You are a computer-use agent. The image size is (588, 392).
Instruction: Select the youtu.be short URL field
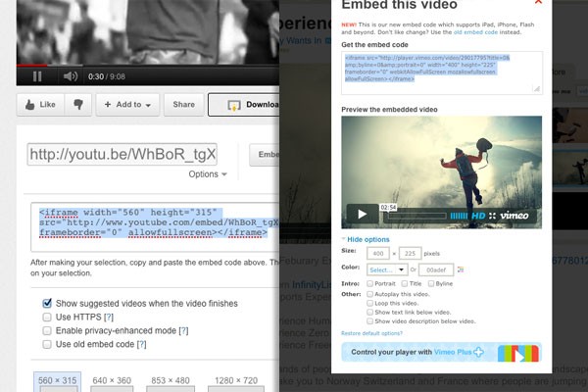(x=122, y=154)
